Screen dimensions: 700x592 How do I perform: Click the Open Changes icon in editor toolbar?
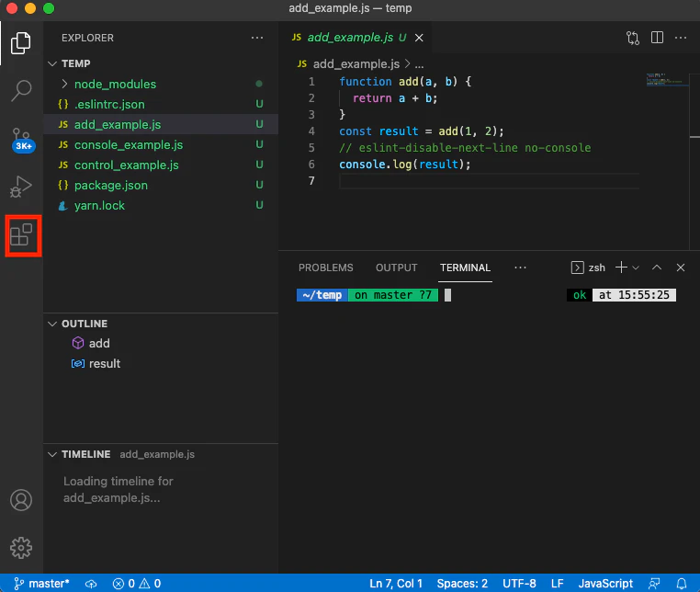point(633,38)
